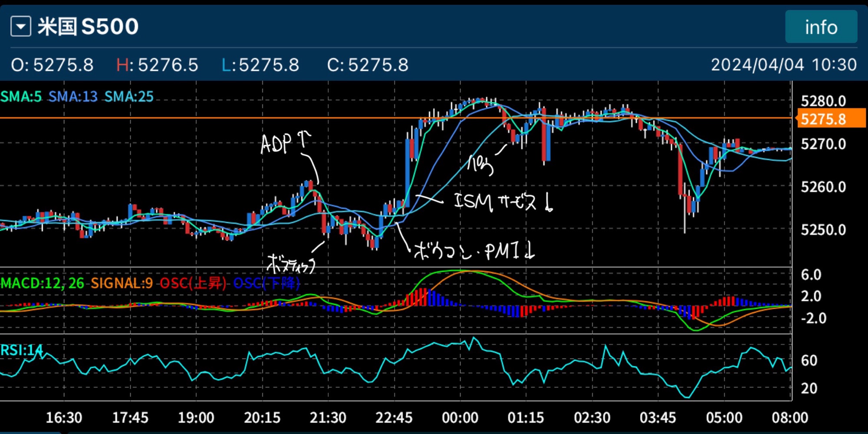Click the 22:45 time axis marker
The width and height of the screenshot is (868, 434).
[x=394, y=418]
